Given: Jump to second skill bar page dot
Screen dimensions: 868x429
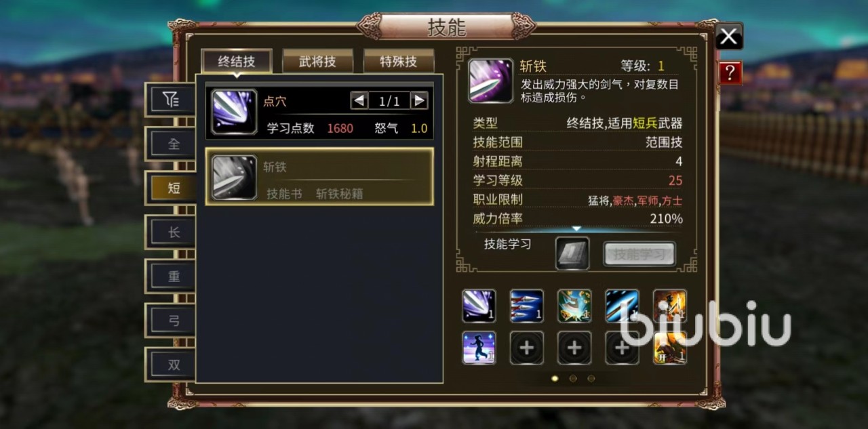Looking at the screenshot, I should pyautogui.click(x=573, y=378).
